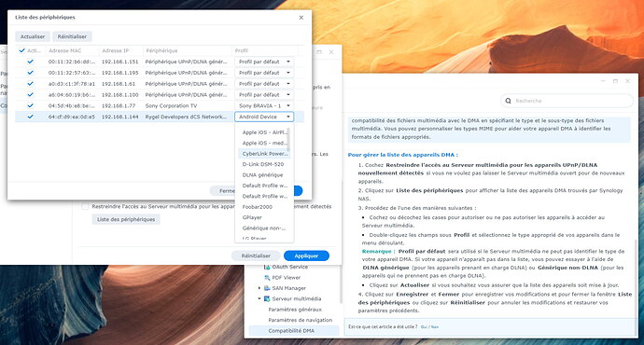Choose Générique non-... profile option
This screenshot has height=345, width=644.
[x=264, y=228]
